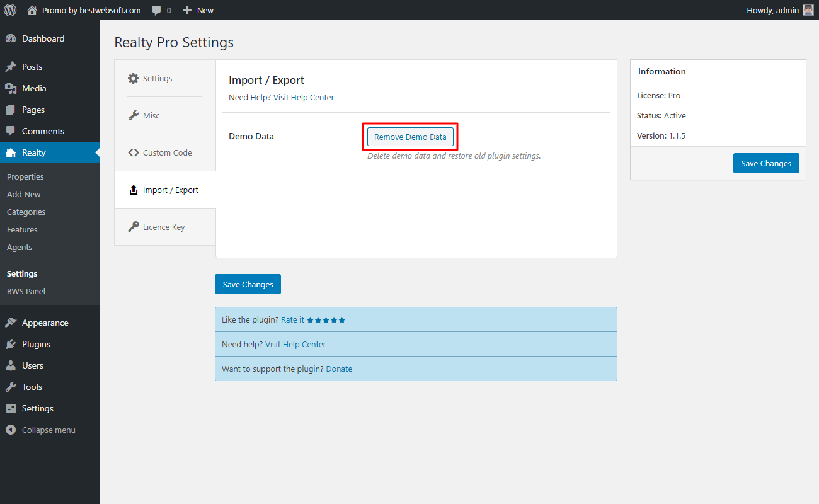Click Save Changes below the settings panel
This screenshot has height=504, width=819.
point(248,284)
